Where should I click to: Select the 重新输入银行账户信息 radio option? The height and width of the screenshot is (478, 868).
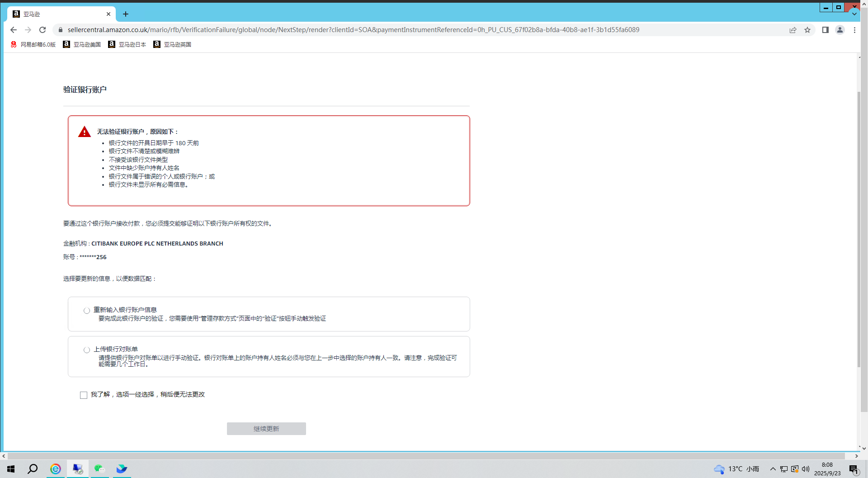click(87, 311)
